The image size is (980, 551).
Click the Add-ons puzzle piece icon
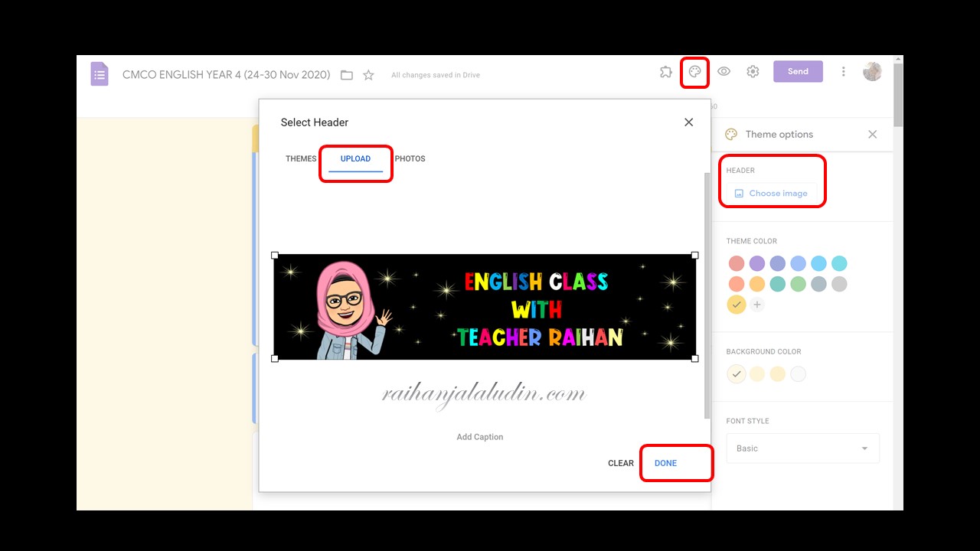click(x=665, y=72)
